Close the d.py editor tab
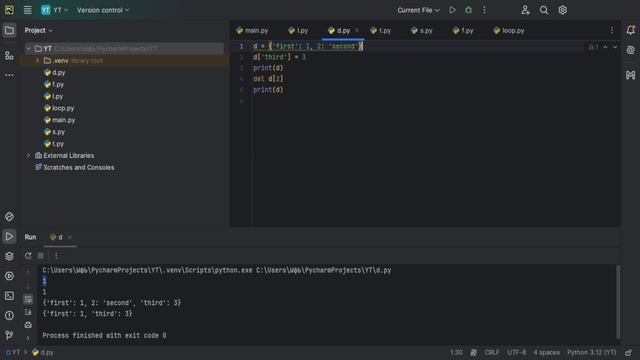The image size is (640, 360). pos(357,31)
